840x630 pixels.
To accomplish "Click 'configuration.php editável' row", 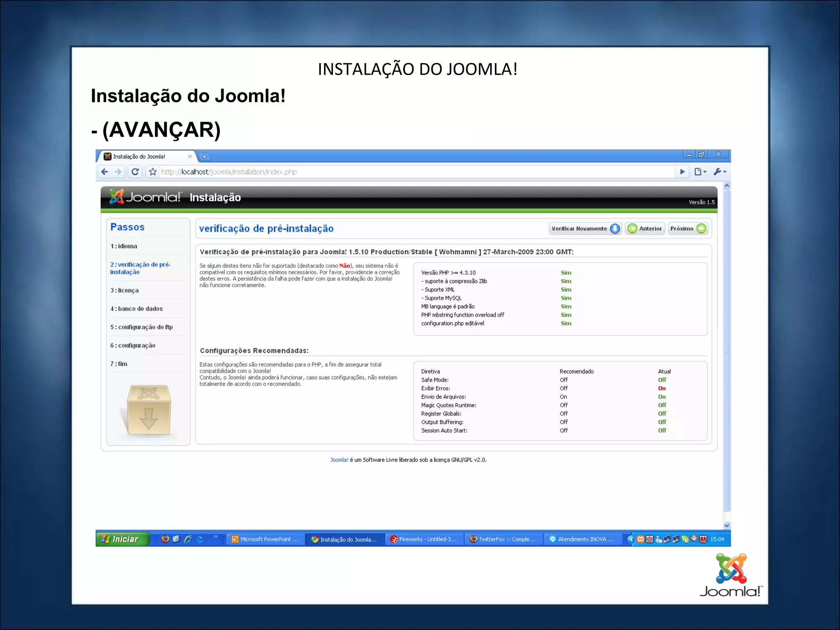I will (496, 323).
